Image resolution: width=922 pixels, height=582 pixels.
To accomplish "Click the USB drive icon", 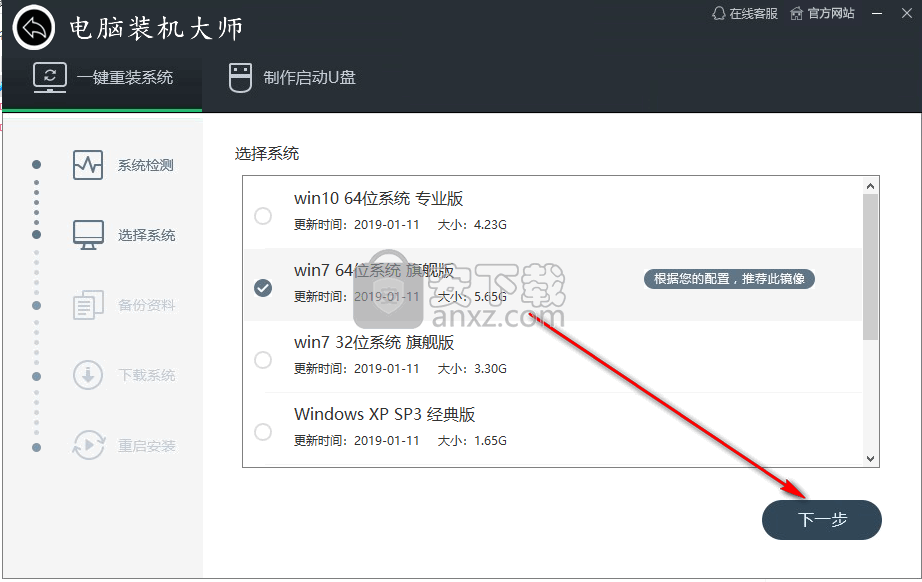I will pos(240,78).
